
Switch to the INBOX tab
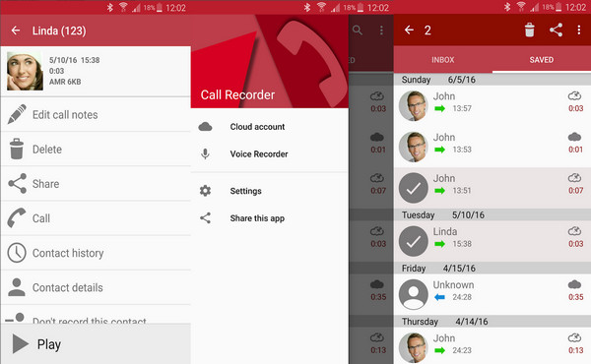pos(443,60)
